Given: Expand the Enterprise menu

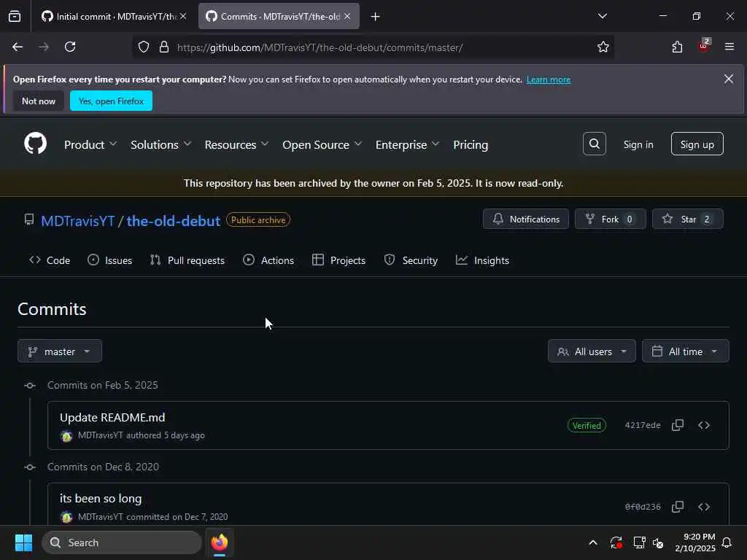Looking at the screenshot, I should (x=407, y=144).
